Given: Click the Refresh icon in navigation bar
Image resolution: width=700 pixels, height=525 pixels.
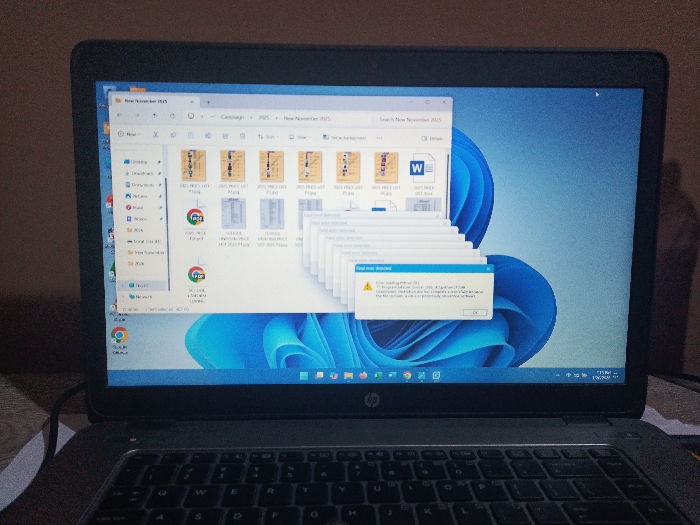Looking at the screenshot, I should coord(172,116).
